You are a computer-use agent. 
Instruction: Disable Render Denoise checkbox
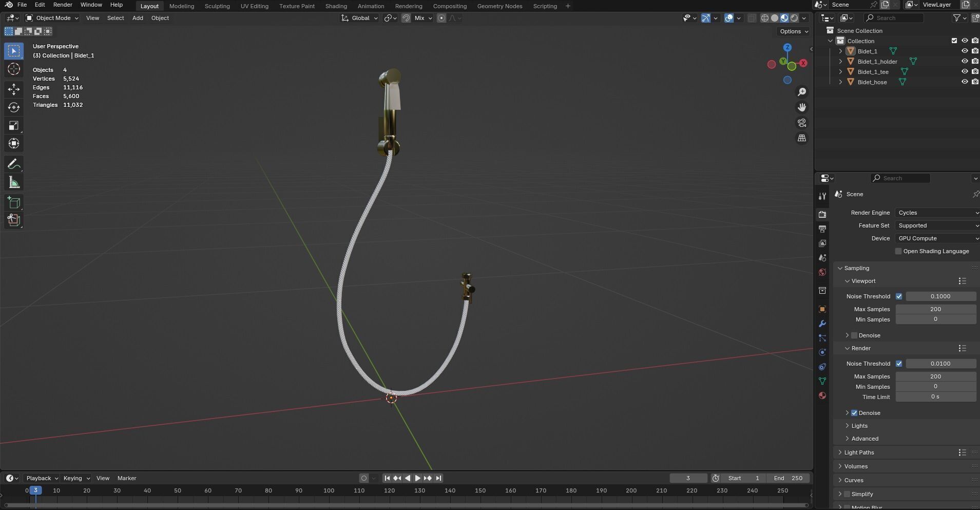(x=854, y=413)
